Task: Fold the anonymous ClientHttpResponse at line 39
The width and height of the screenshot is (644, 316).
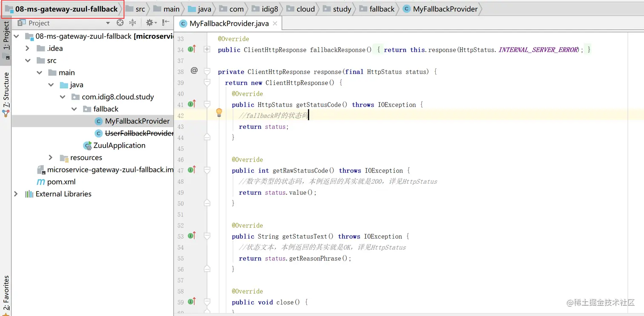Action: click(x=207, y=82)
